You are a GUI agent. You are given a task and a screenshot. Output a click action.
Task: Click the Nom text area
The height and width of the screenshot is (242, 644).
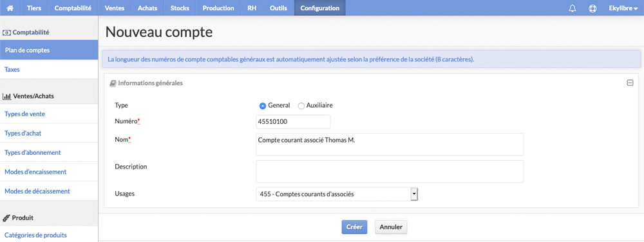pos(390,145)
